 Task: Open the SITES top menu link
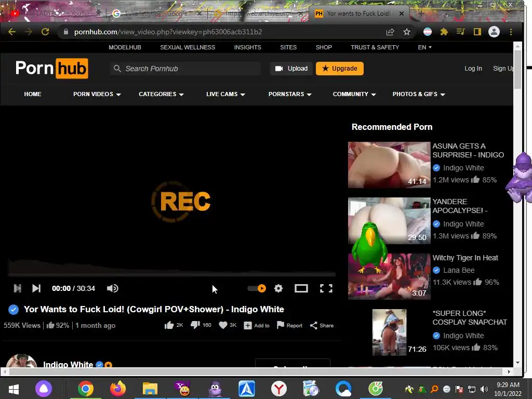pos(288,47)
